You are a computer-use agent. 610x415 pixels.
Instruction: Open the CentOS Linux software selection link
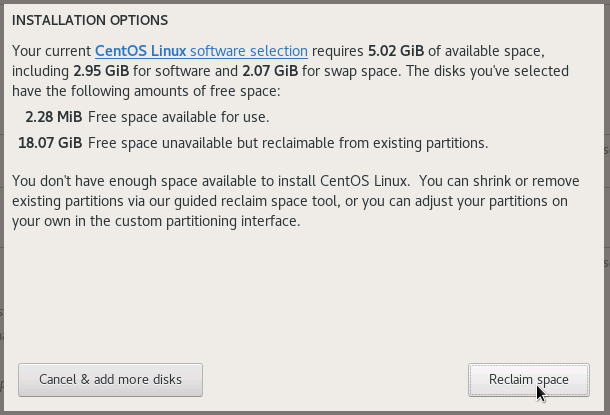coord(201,51)
